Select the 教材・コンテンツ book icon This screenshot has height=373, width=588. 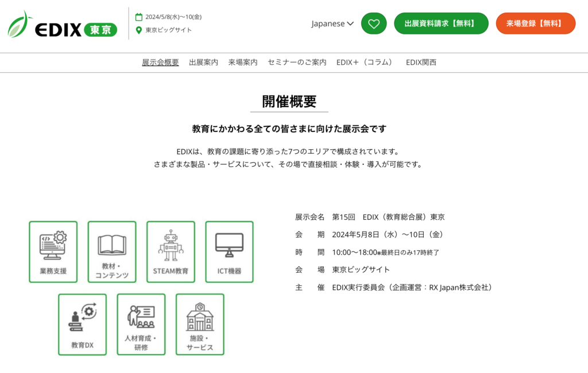(x=112, y=252)
